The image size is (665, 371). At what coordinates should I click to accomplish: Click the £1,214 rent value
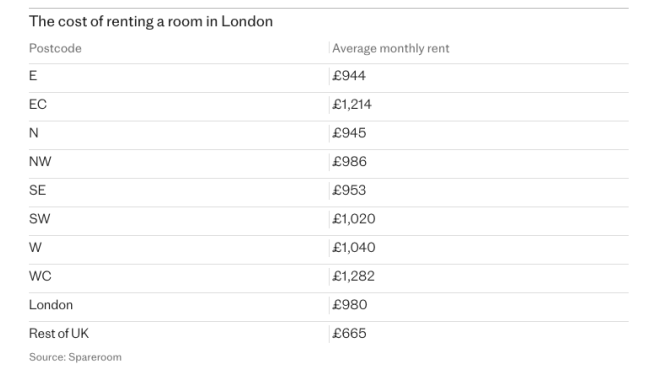point(352,104)
